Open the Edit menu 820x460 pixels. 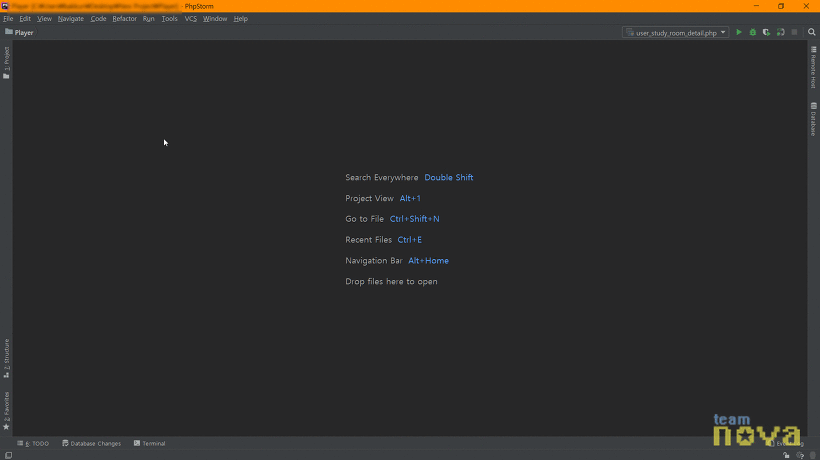pyautogui.click(x=25, y=19)
